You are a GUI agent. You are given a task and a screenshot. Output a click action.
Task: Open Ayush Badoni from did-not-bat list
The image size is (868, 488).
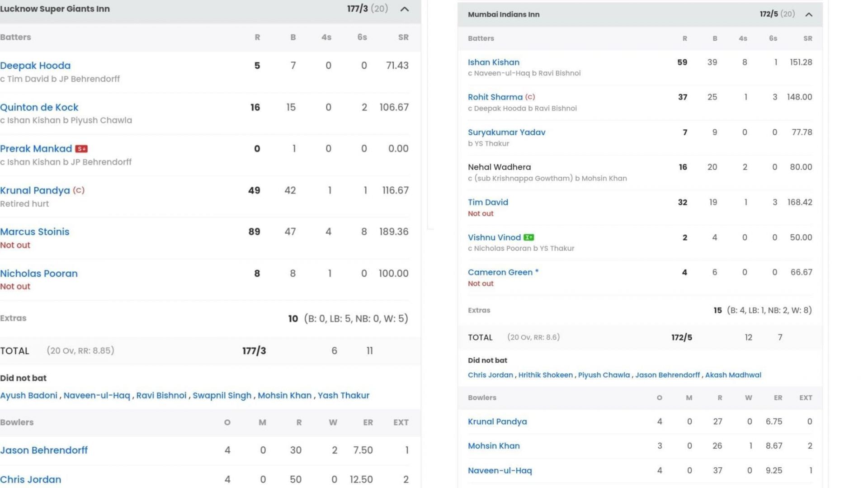click(x=29, y=395)
